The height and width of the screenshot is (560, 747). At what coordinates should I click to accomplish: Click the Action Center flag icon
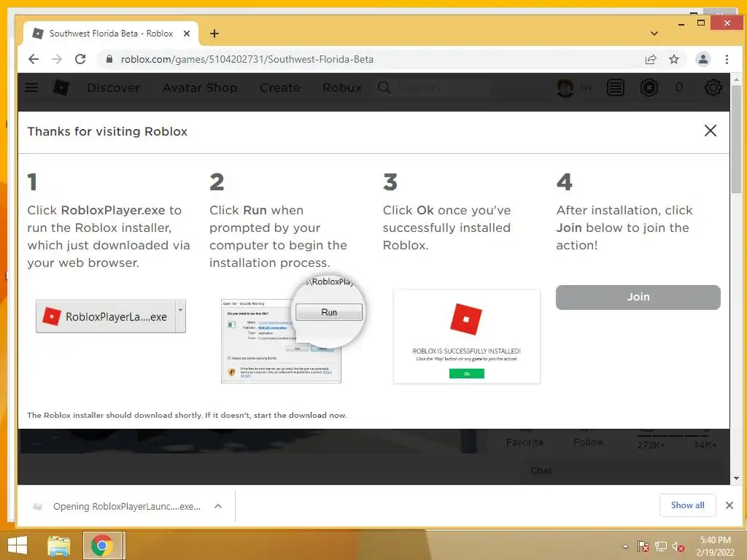(x=643, y=546)
